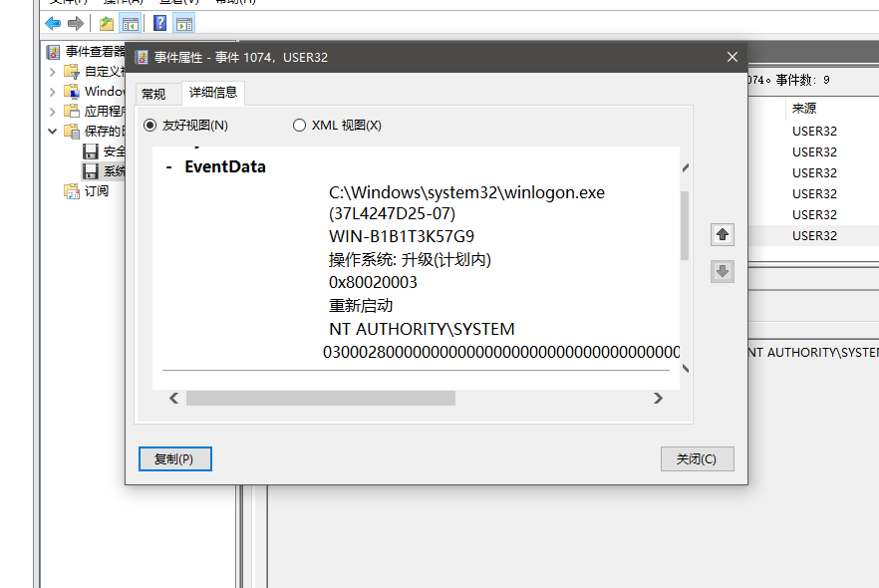Viewport: 879px width, 588px height.
Task: Toggle the show/hide console tree icon
Action: pyautogui.click(x=130, y=23)
